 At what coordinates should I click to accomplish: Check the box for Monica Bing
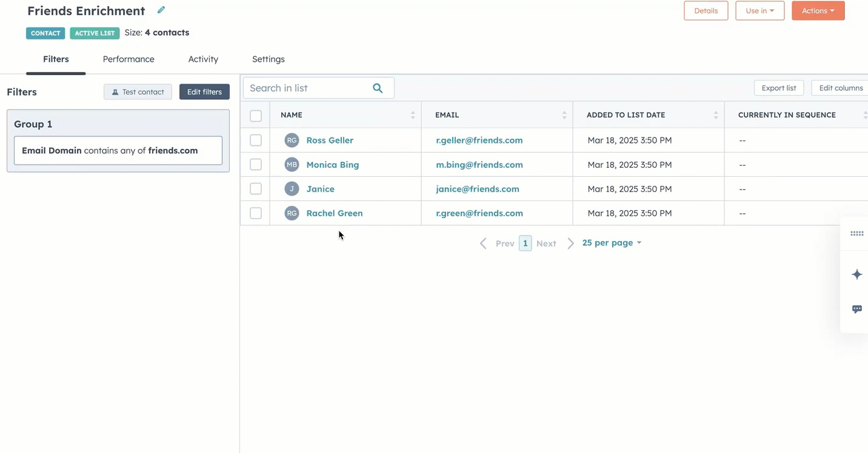pos(256,165)
